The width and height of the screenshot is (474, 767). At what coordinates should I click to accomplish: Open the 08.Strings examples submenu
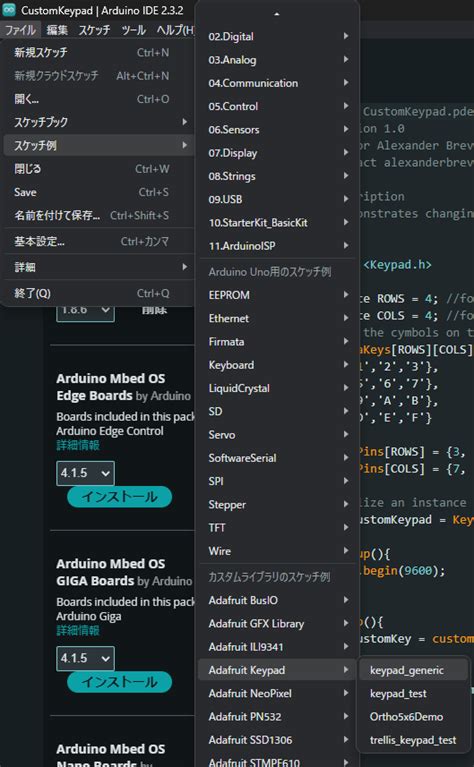point(278,176)
